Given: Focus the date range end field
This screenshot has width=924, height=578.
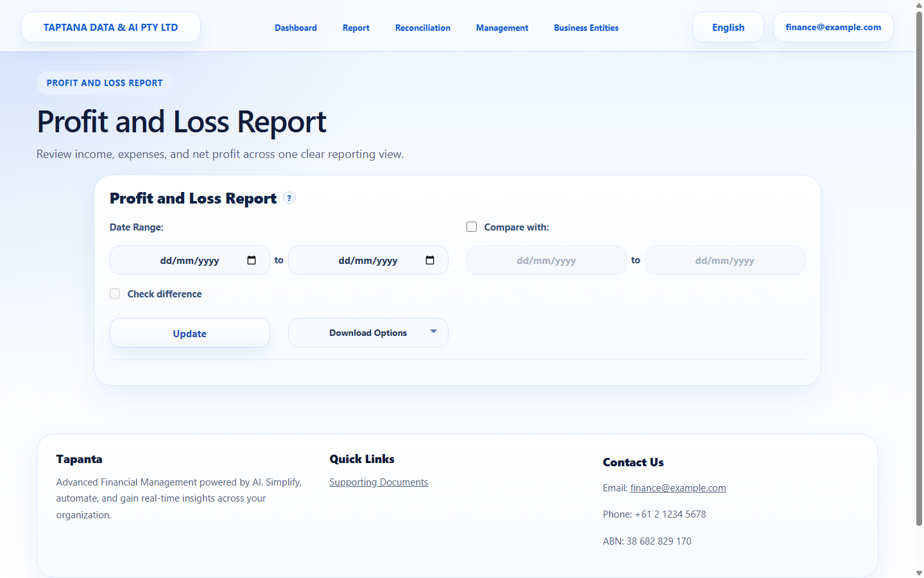Looking at the screenshot, I should click(x=368, y=260).
